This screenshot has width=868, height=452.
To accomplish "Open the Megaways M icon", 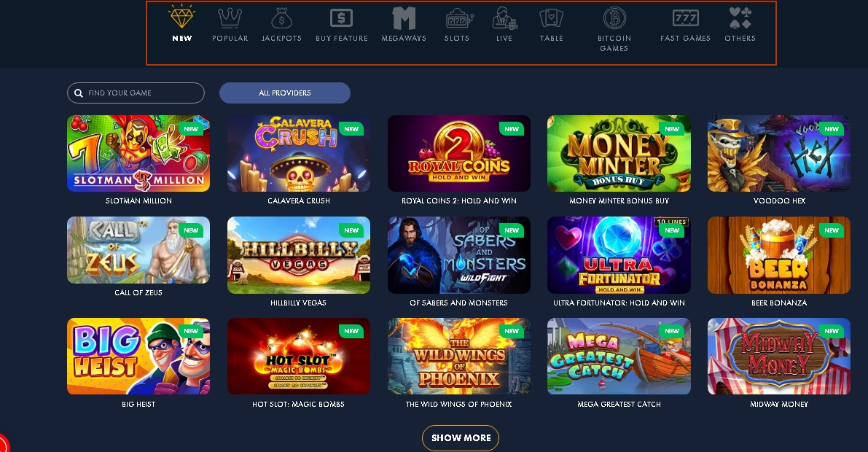I will pyautogui.click(x=404, y=18).
